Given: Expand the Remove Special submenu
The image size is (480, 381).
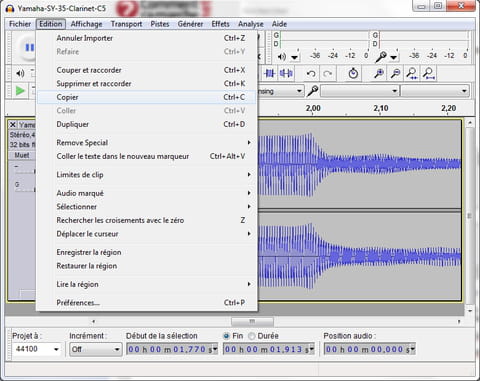Looking at the screenshot, I should click(147, 143).
